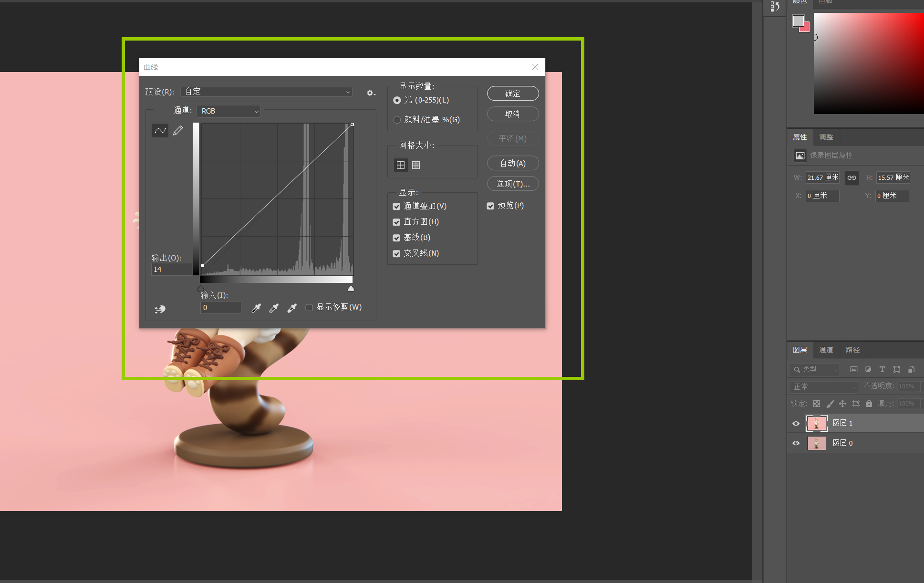Select the curve point editing tool
924x583 pixels.
160,130
